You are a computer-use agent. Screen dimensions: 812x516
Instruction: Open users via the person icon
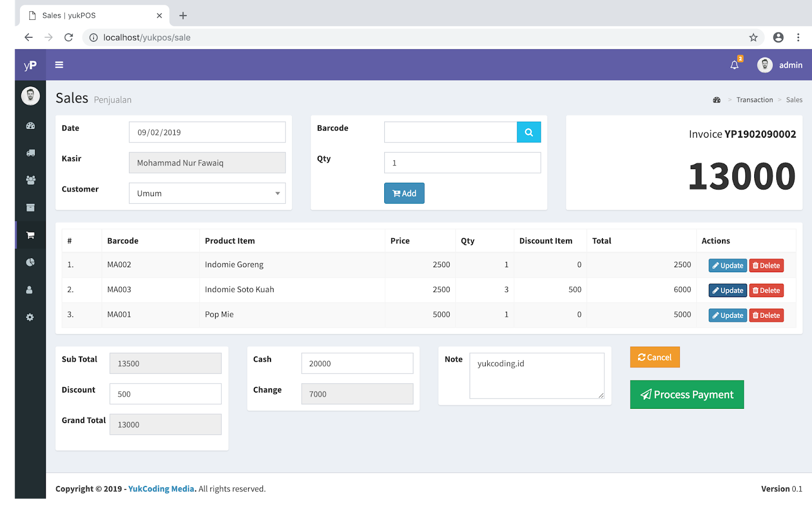[30, 289]
